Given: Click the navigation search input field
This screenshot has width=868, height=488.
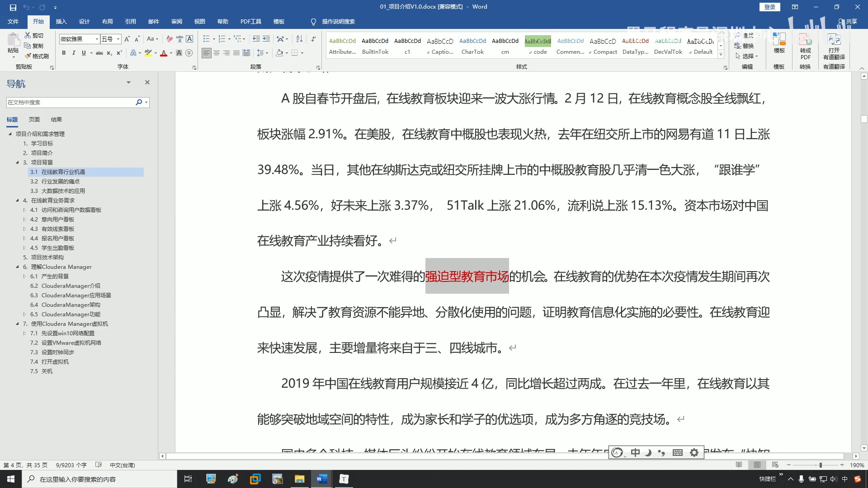Looking at the screenshot, I should point(71,102).
